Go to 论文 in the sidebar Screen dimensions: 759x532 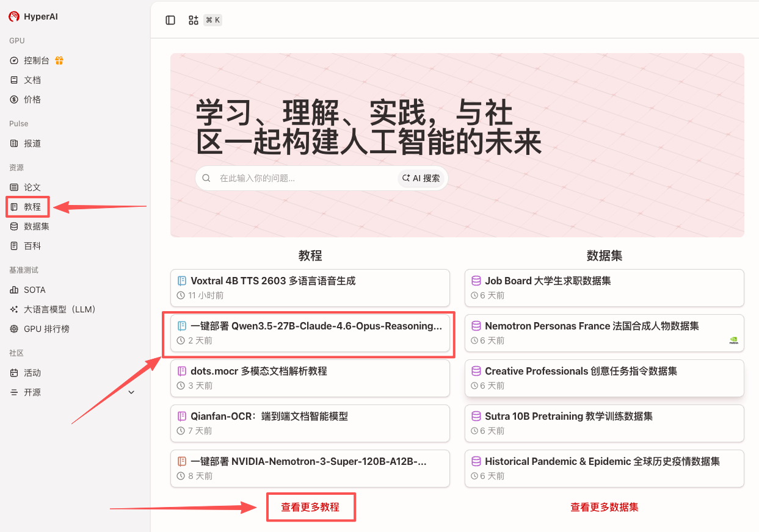tap(32, 187)
